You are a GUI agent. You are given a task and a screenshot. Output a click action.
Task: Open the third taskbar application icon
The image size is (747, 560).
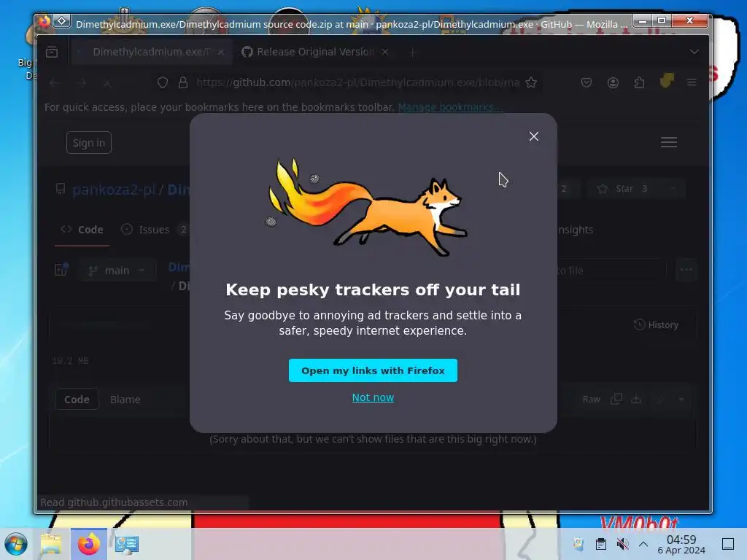click(x=127, y=544)
